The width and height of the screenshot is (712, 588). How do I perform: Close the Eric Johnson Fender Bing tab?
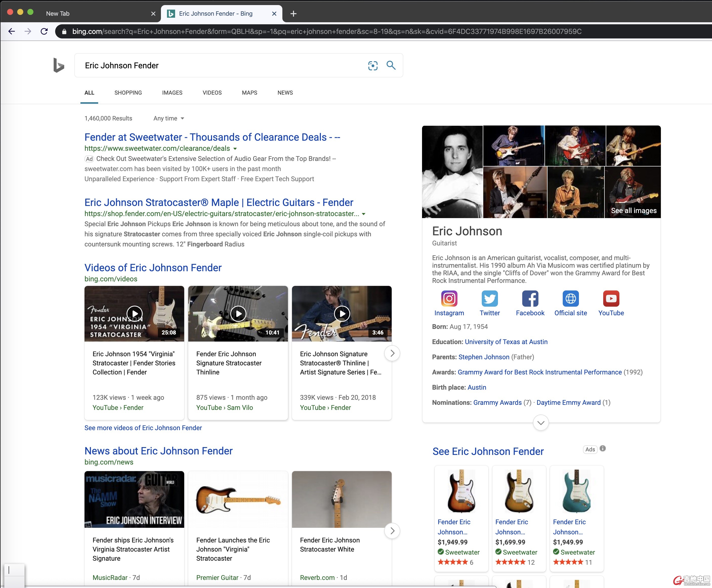point(274,14)
